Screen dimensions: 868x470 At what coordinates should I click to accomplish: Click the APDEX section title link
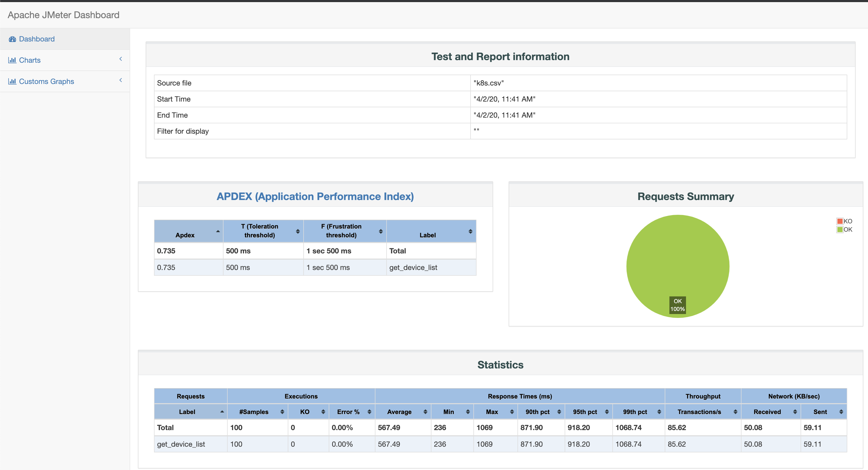(x=315, y=196)
